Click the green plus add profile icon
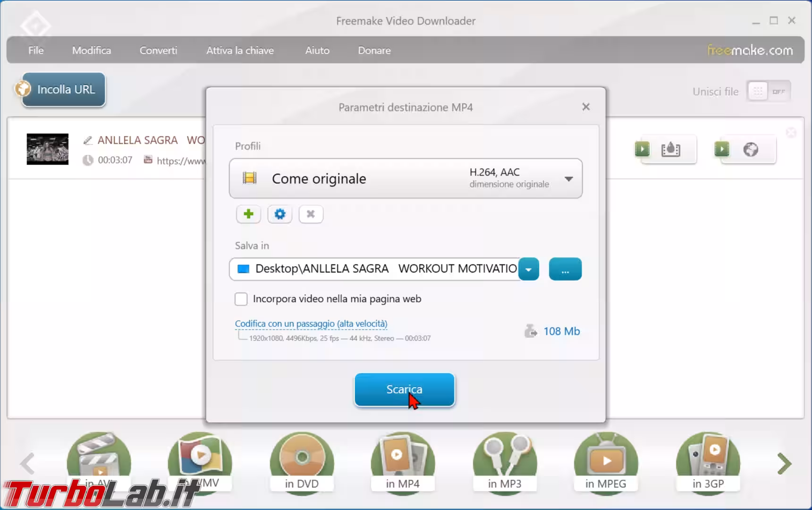Image resolution: width=812 pixels, height=510 pixels. (x=248, y=214)
